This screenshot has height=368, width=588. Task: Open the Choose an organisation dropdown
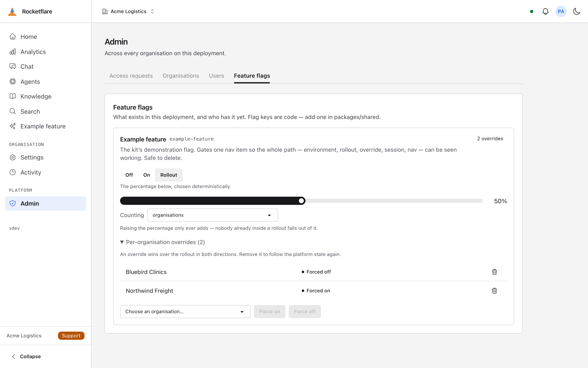pos(185,312)
